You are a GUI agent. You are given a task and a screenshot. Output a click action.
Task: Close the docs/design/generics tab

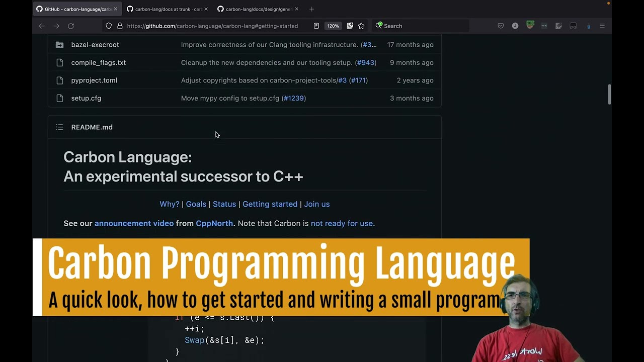tap(296, 9)
